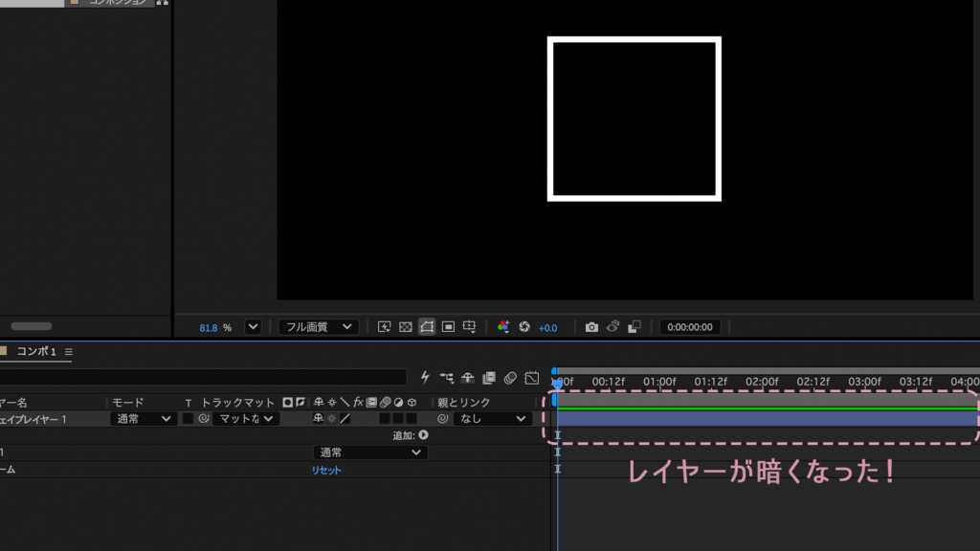Viewport: 980px width, 551px height.
Task: Toggle the layer quality slash switch
Action: [x=345, y=419]
